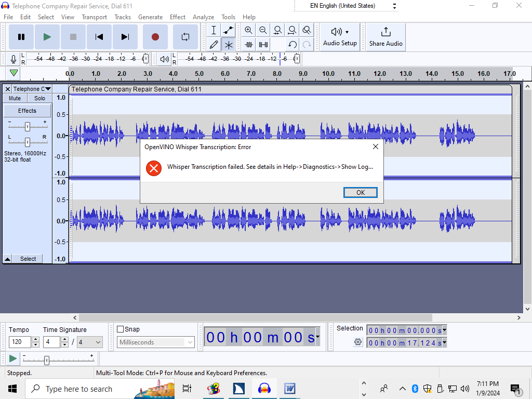Open the Transport menu

click(94, 17)
